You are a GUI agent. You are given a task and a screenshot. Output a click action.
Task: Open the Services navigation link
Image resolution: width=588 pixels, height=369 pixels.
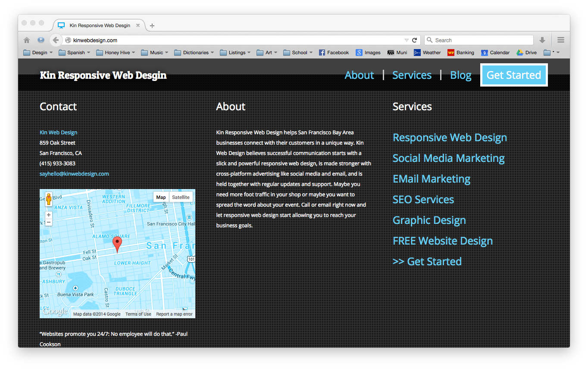click(412, 75)
